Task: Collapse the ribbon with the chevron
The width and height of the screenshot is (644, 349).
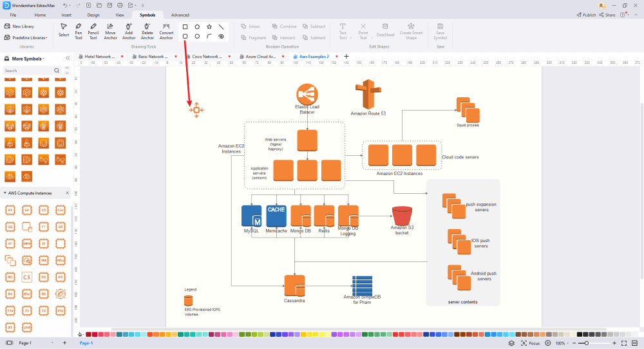Action: [x=636, y=15]
